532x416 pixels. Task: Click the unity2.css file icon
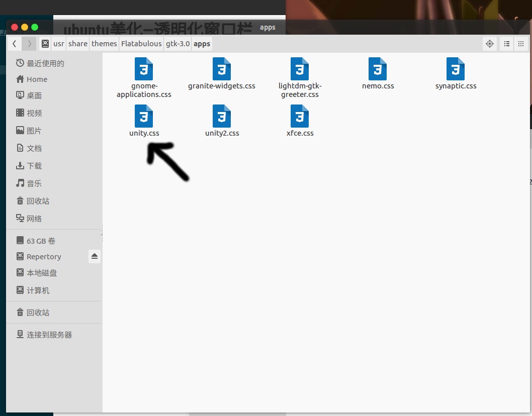[x=222, y=117]
